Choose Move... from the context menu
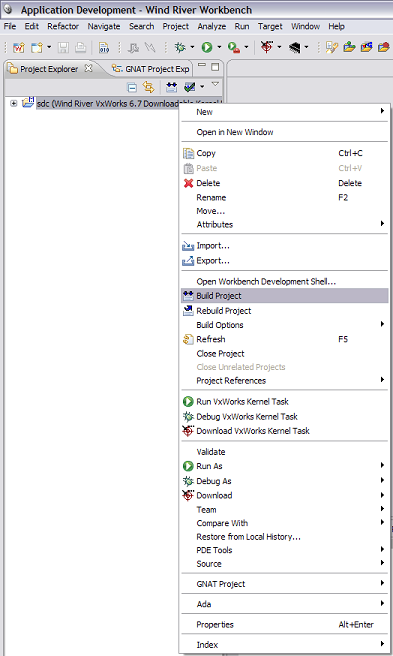Viewport: 393px width, 656px height. pos(285,211)
